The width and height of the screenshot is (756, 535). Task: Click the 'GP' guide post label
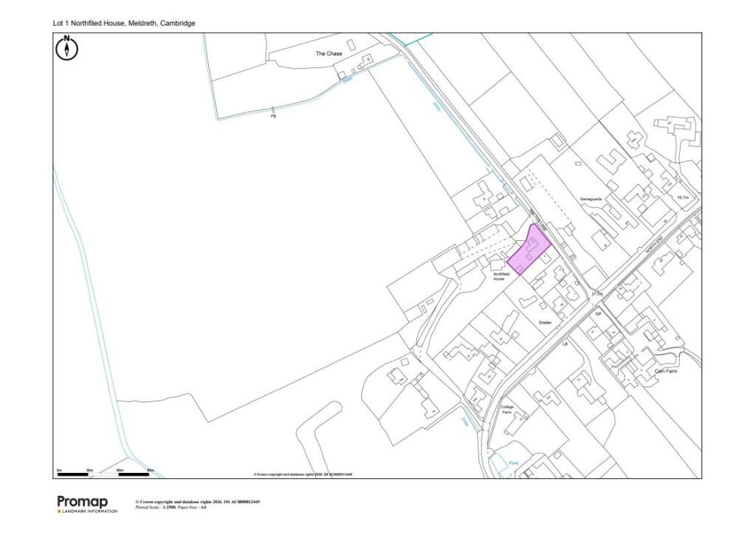point(598,314)
